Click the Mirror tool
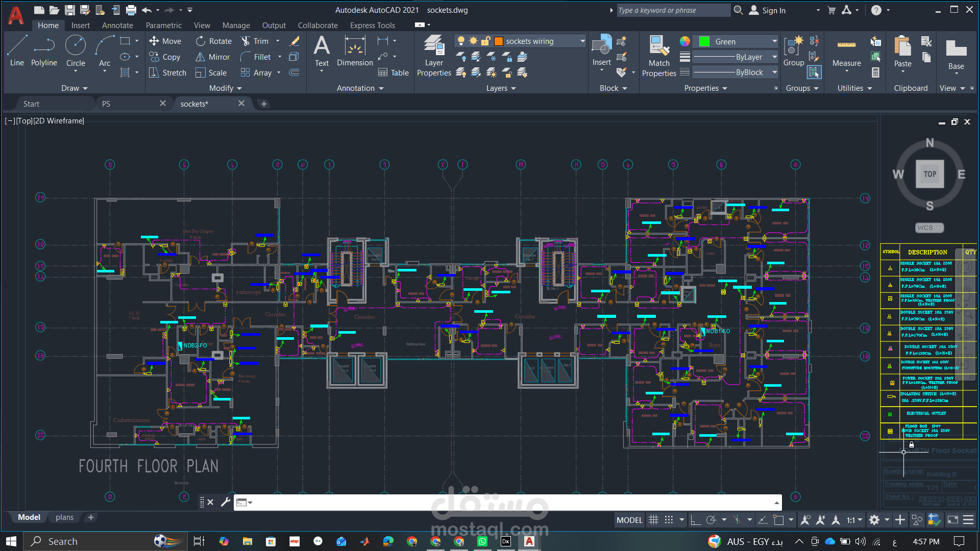This screenshot has width=980, height=551. tap(213, 57)
